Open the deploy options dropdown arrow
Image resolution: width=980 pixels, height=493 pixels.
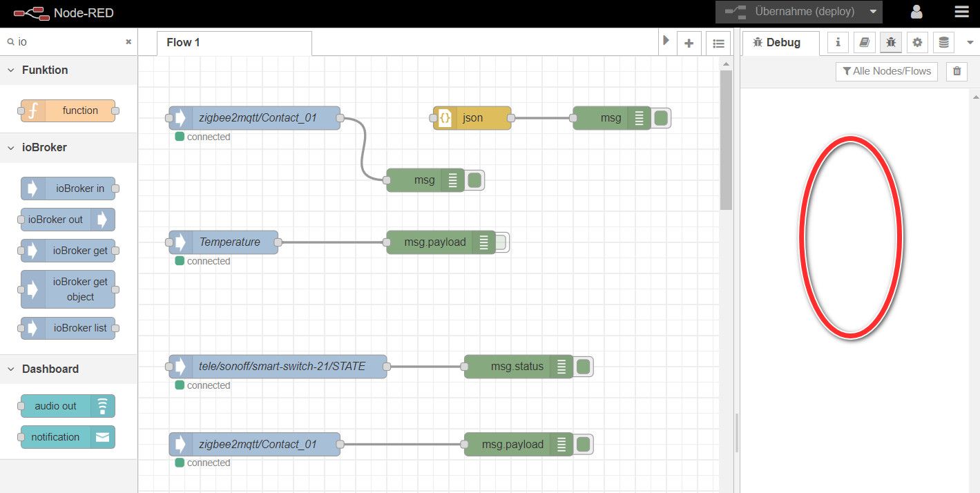[874, 12]
